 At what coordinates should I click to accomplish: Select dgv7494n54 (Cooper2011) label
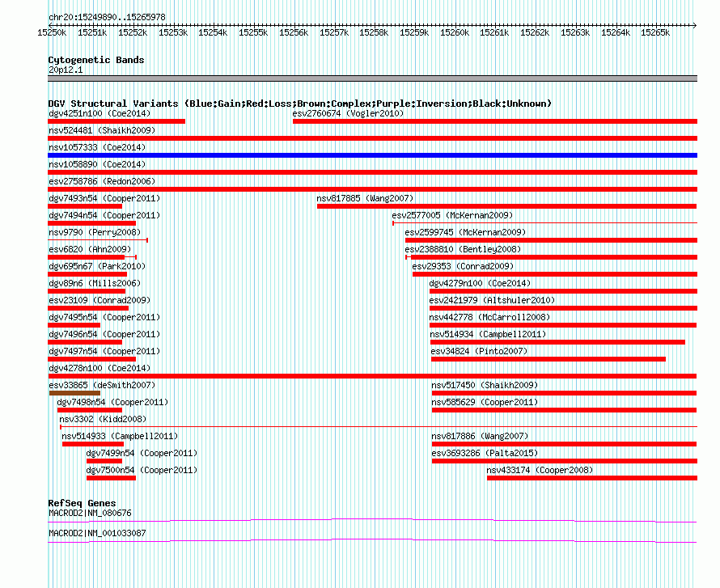tap(104, 215)
